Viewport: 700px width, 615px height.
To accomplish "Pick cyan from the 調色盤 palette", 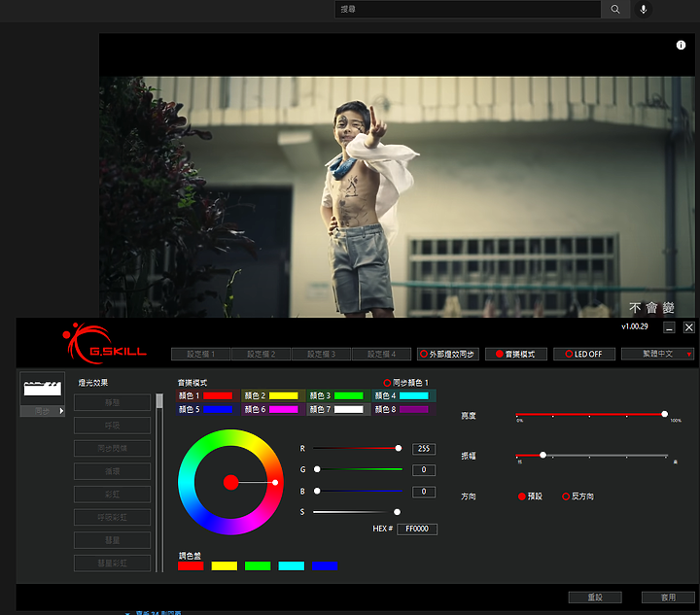I will point(291,566).
